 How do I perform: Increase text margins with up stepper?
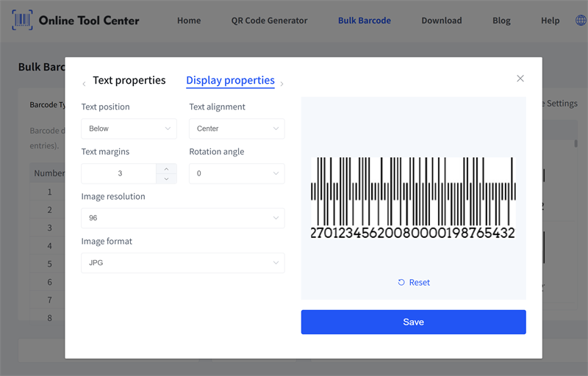166,169
